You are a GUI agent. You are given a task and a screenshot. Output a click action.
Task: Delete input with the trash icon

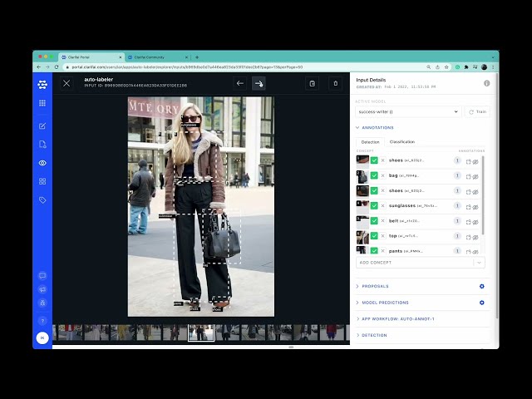pyautogui.click(x=336, y=83)
